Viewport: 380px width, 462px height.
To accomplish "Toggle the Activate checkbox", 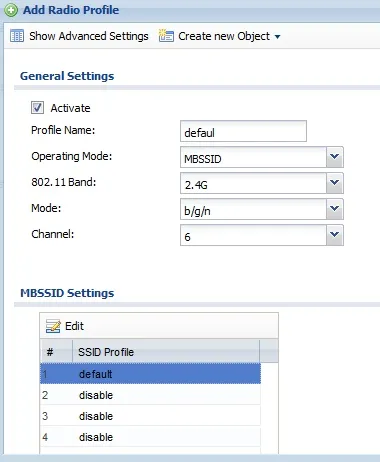I will pyautogui.click(x=37, y=108).
